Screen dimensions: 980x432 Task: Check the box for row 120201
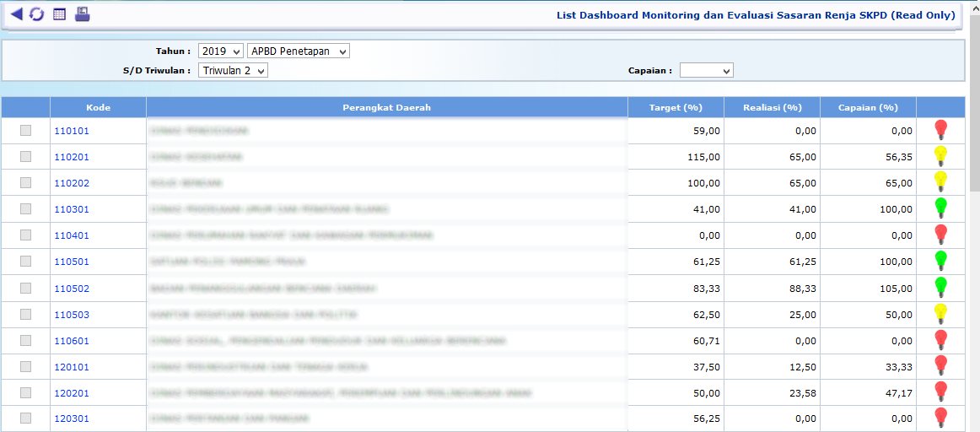click(x=25, y=392)
